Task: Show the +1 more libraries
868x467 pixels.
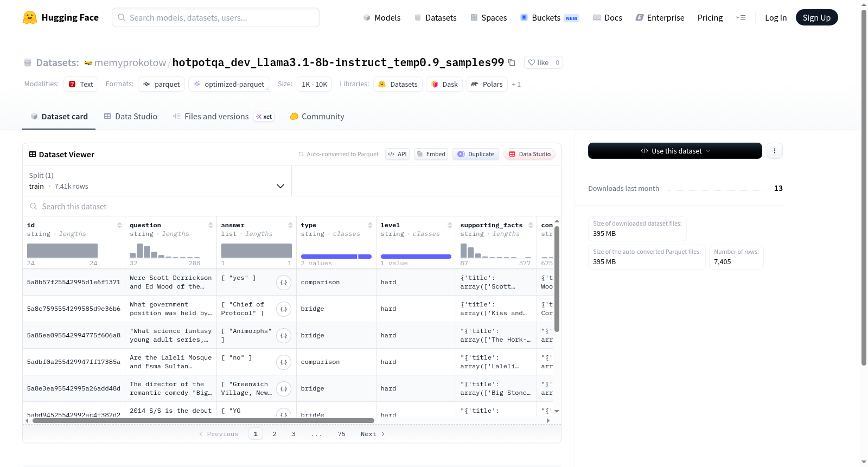Action: tap(516, 85)
